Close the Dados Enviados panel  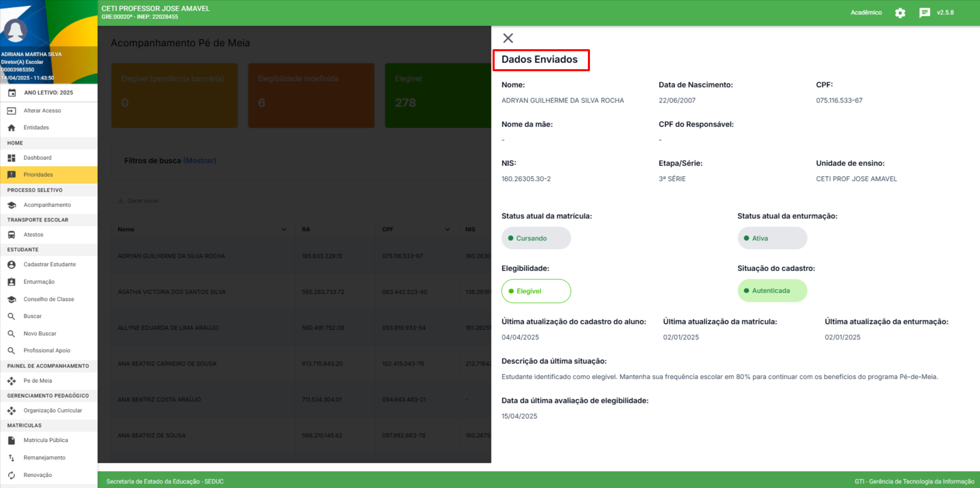[x=508, y=38]
